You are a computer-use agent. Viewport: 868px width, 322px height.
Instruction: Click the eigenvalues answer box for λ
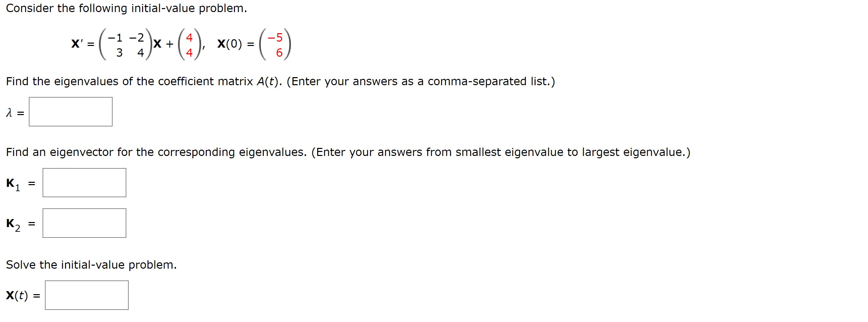click(71, 112)
